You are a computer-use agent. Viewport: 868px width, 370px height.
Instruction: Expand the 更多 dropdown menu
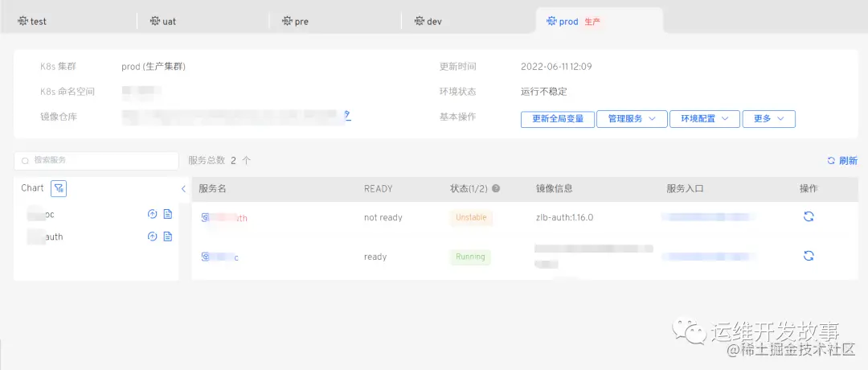769,119
